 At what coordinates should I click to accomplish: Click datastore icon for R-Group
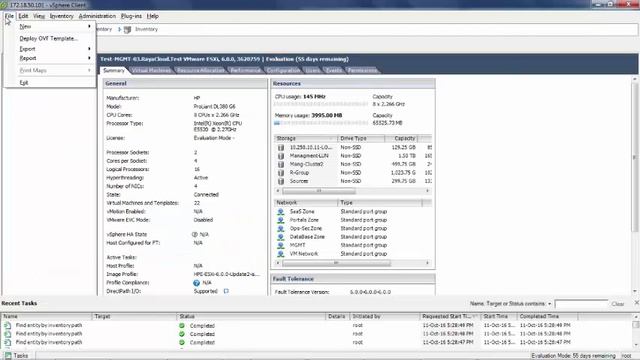click(281, 173)
